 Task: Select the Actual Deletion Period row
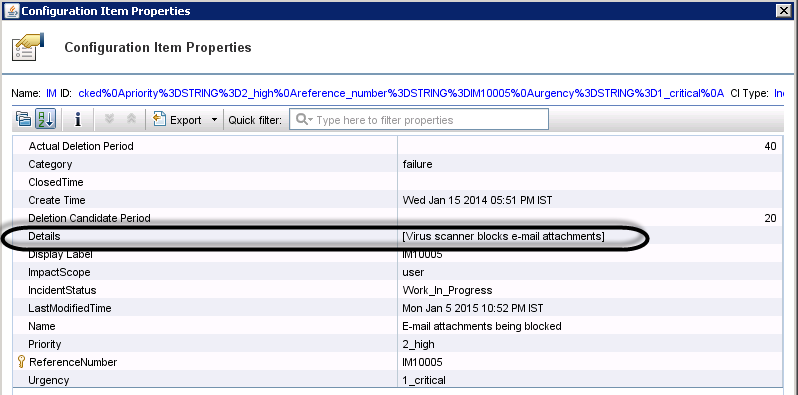click(397, 146)
